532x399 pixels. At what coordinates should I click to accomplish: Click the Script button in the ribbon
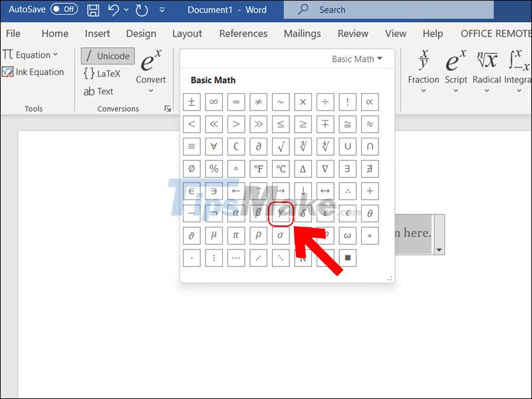pyautogui.click(x=456, y=66)
